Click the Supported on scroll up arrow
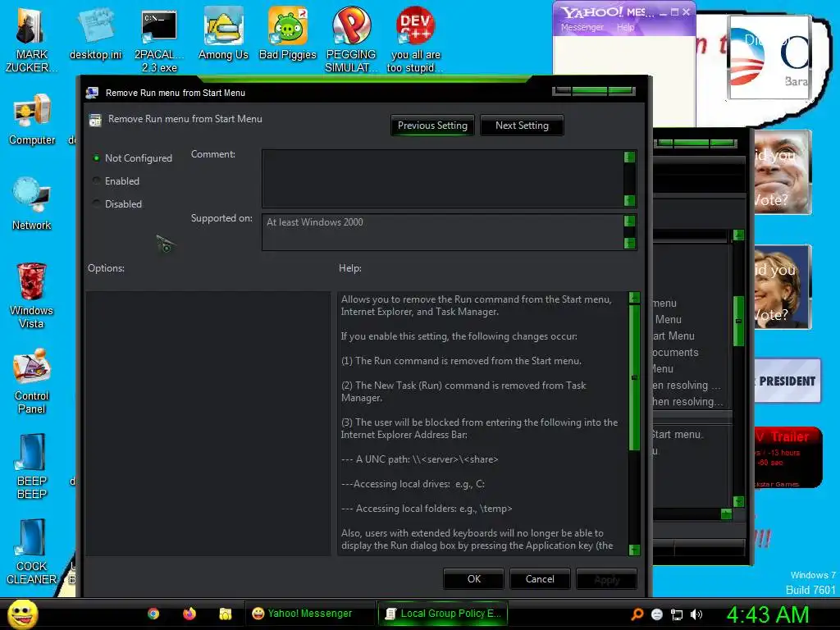This screenshot has width=840, height=630. [629, 221]
